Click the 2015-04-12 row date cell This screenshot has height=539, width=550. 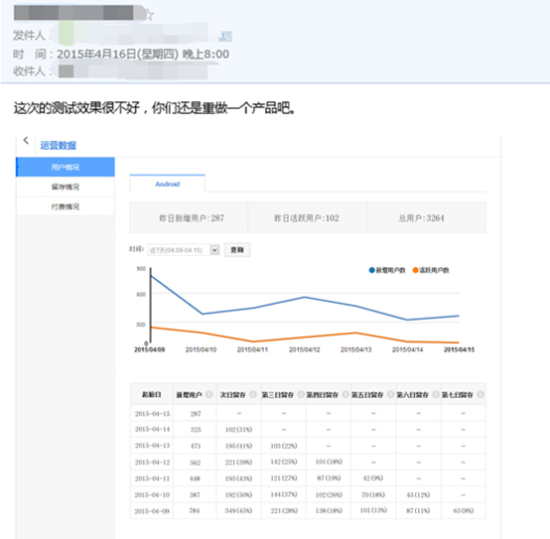tap(152, 462)
